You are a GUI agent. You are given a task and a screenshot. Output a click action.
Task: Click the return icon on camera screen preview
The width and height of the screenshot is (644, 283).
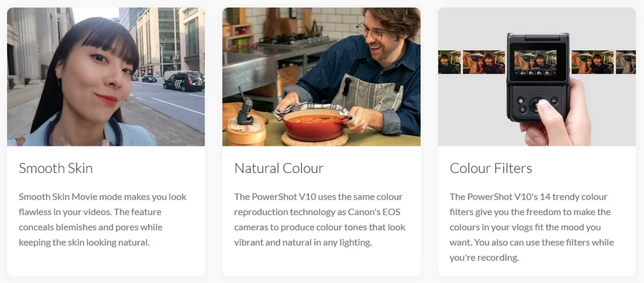tap(553, 62)
